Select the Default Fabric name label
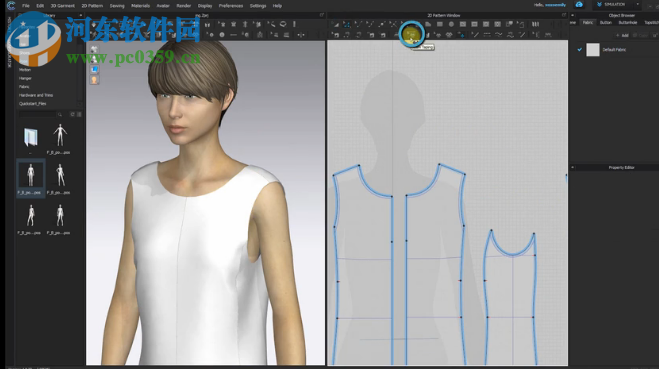This screenshot has width=659, height=369. [x=614, y=50]
